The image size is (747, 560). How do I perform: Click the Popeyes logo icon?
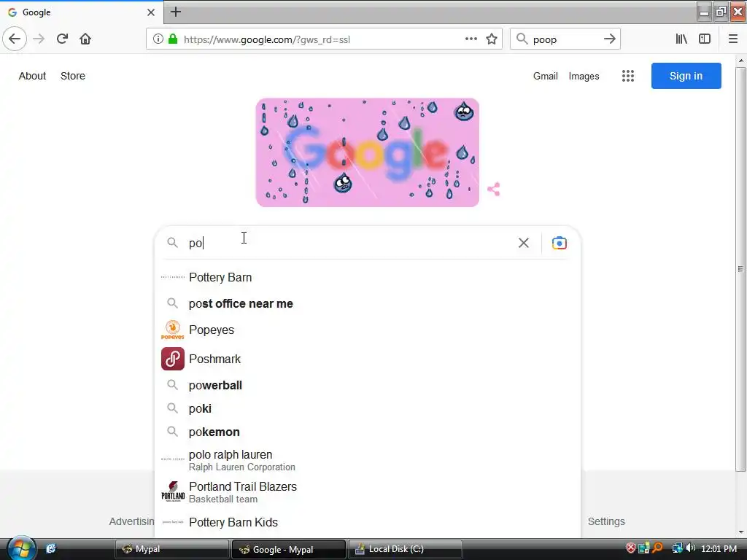pyautogui.click(x=172, y=330)
